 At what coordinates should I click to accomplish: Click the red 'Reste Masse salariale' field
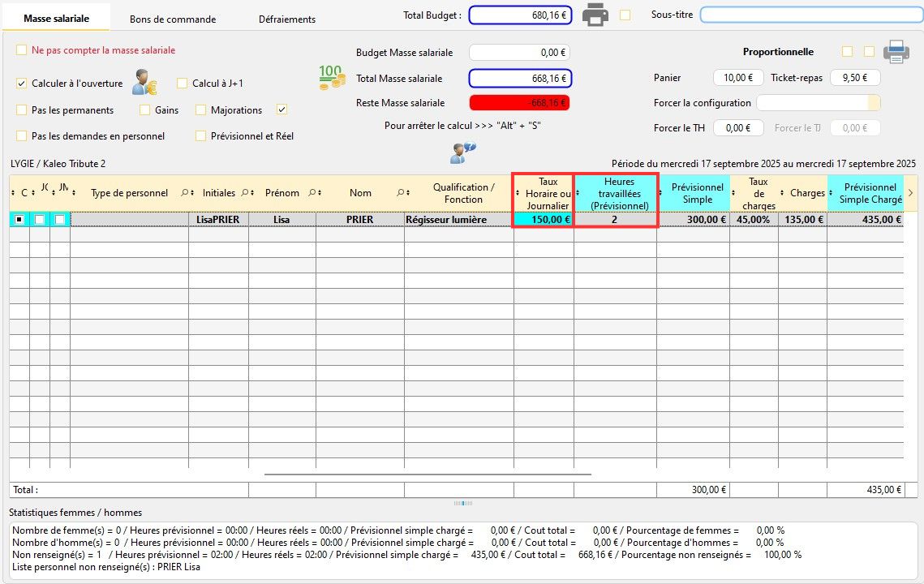pos(520,103)
